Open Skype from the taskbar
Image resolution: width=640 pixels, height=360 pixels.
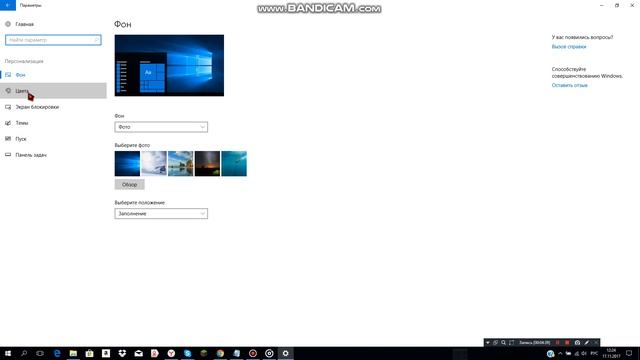point(187,353)
